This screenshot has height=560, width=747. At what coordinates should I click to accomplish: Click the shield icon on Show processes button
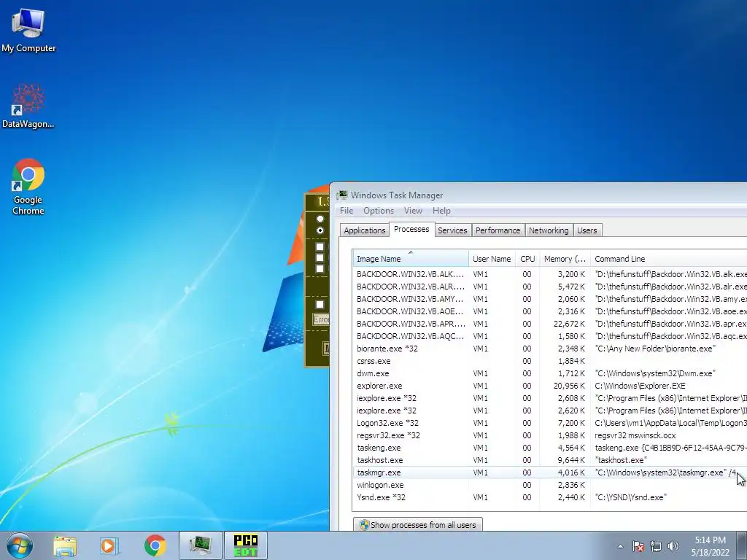[365, 525]
